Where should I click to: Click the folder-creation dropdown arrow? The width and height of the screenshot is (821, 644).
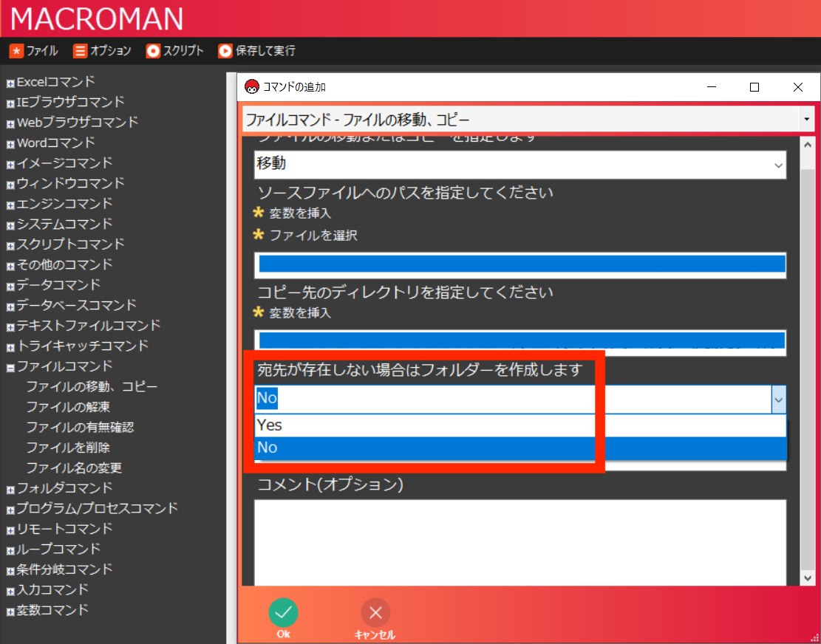point(779,400)
